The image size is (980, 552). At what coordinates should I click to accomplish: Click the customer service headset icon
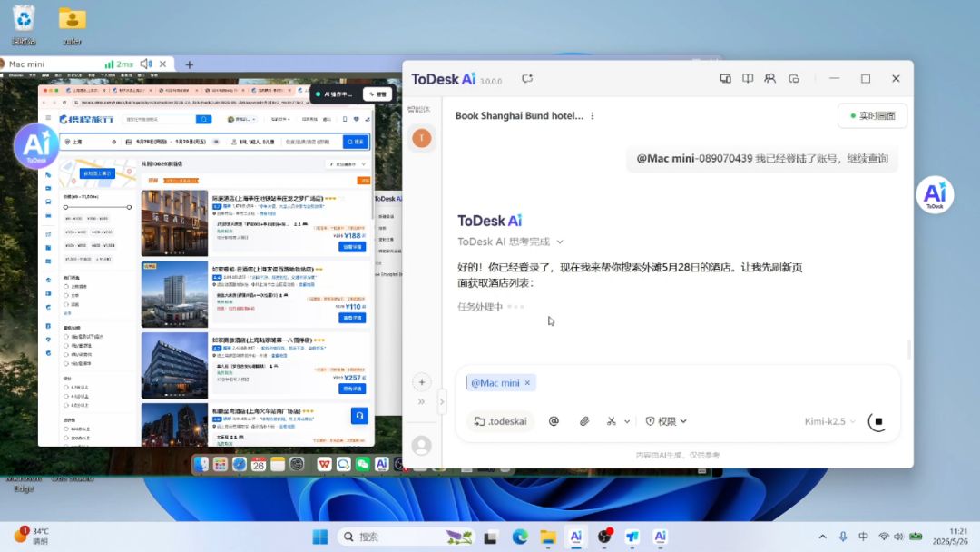(359, 416)
